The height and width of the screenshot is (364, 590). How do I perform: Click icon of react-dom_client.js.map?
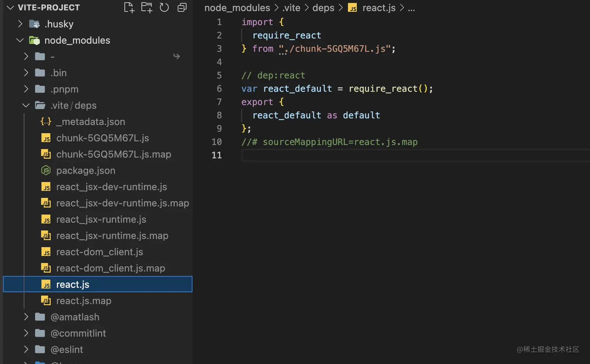pos(46,268)
